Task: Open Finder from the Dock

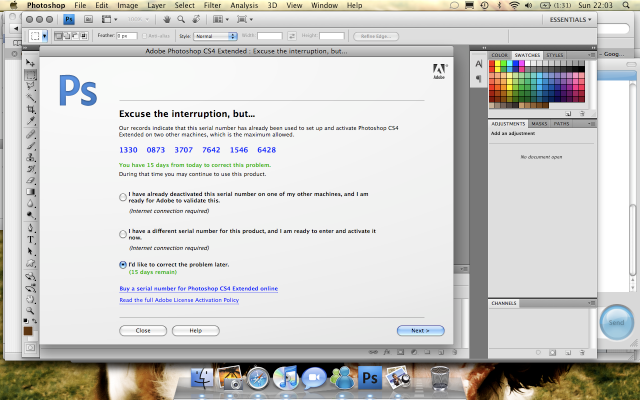Action: click(202, 377)
